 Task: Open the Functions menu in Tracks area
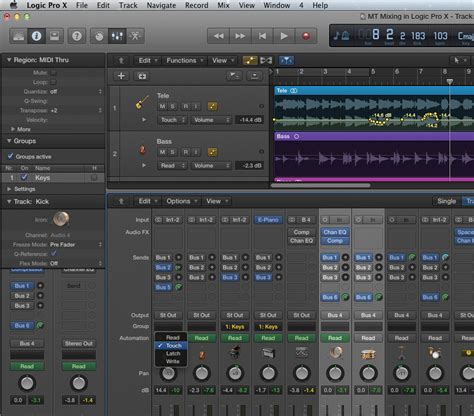(185, 60)
